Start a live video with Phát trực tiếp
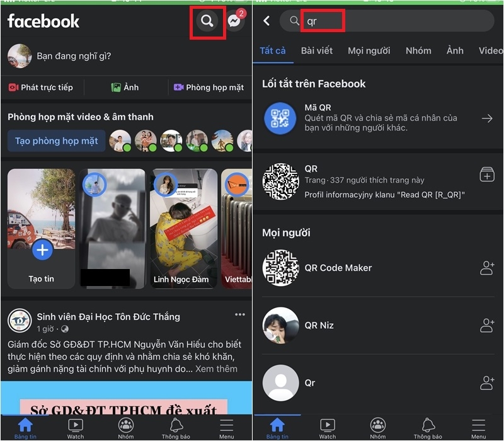 coord(41,88)
